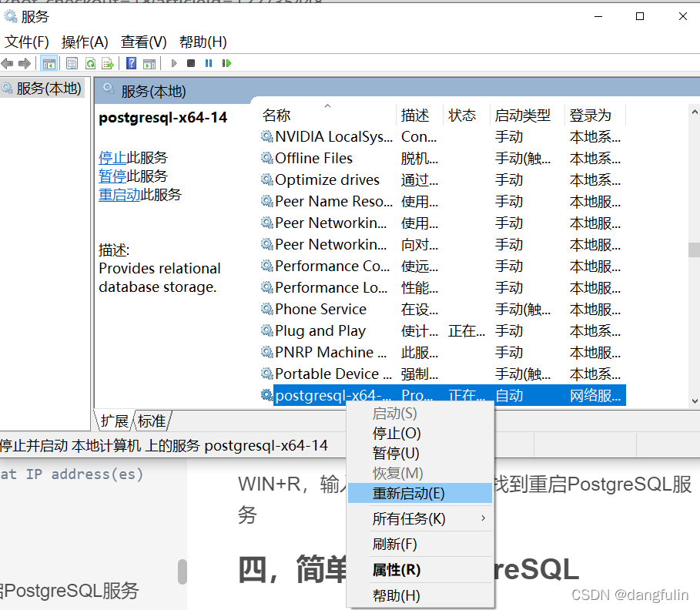Click the export list toolbar icon
This screenshot has height=610, width=700.
click(x=108, y=62)
